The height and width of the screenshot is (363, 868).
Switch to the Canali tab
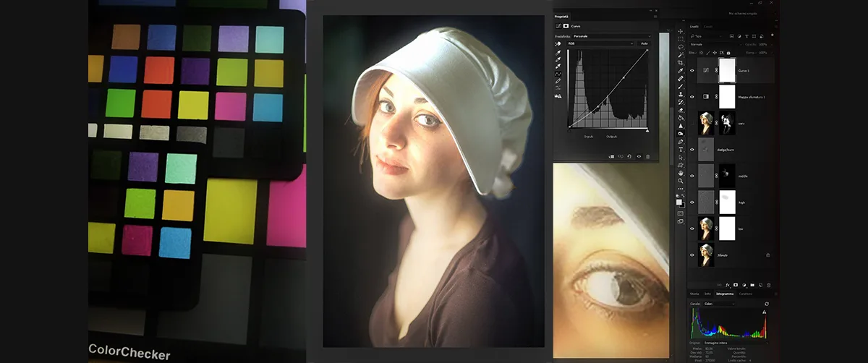click(708, 27)
